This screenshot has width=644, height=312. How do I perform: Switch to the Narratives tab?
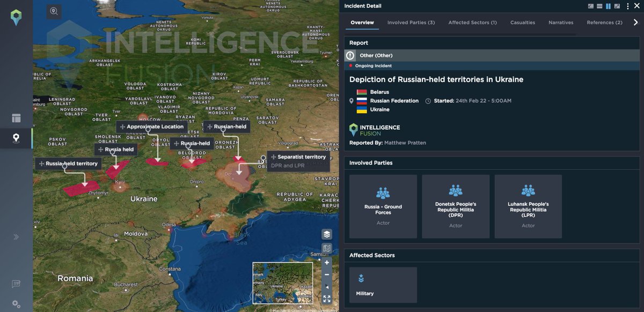click(561, 23)
